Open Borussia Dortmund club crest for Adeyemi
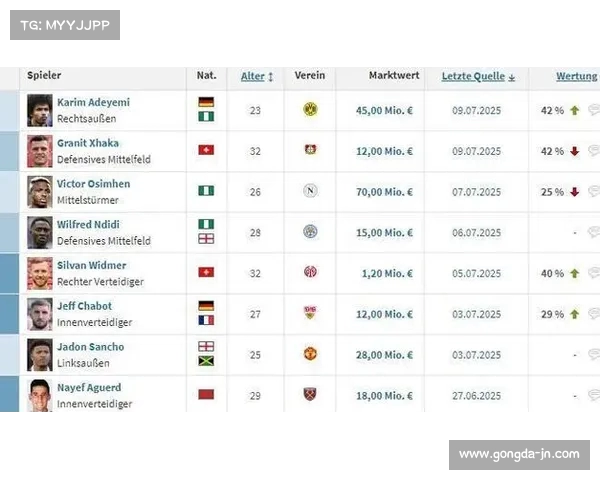This screenshot has height=480, width=600. (310, 109)
